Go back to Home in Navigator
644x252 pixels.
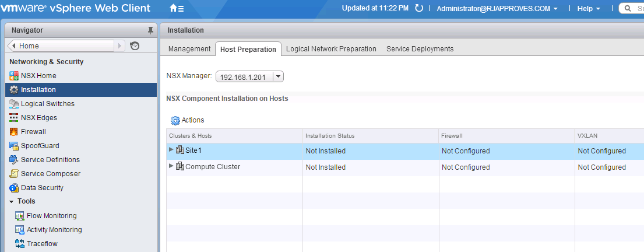[x=61, y=45]
